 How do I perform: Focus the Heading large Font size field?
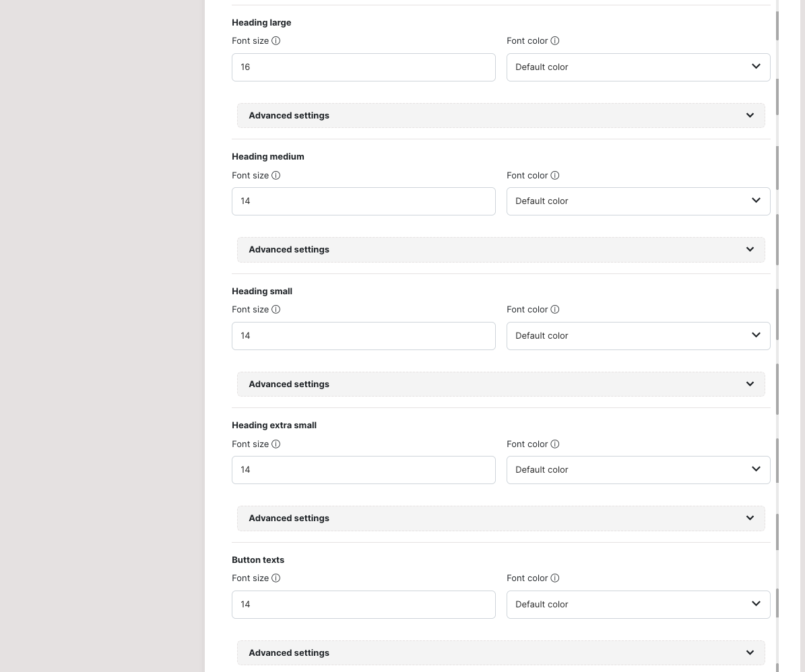[363, 67]
